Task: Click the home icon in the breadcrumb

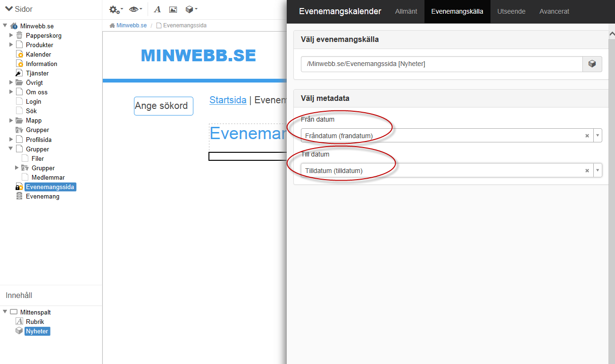Action: [x=112, y=25]
